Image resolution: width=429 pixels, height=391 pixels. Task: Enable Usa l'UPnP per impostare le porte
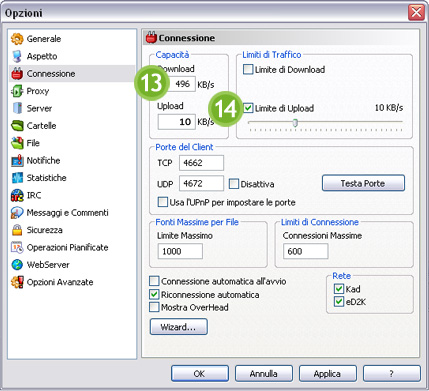163,202
